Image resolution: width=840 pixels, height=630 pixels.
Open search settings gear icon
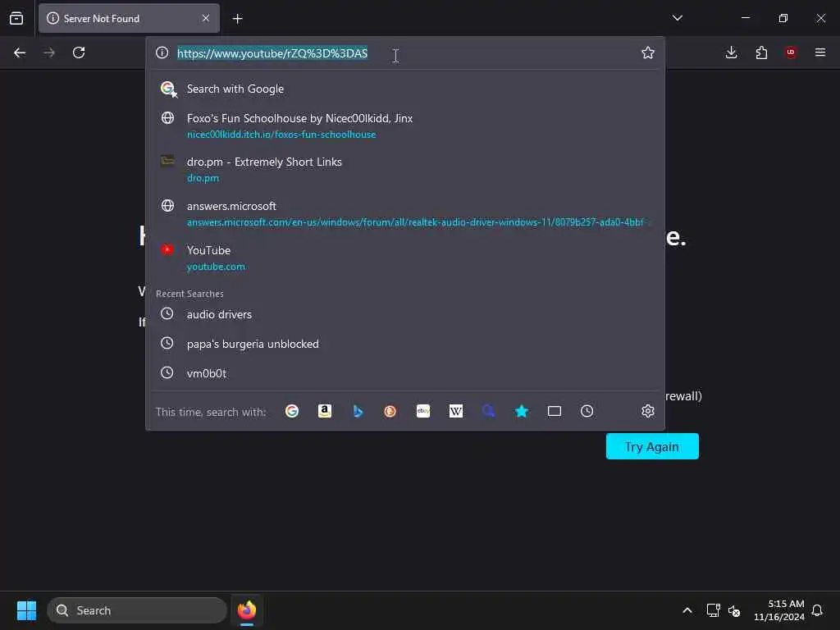point(648,412)
